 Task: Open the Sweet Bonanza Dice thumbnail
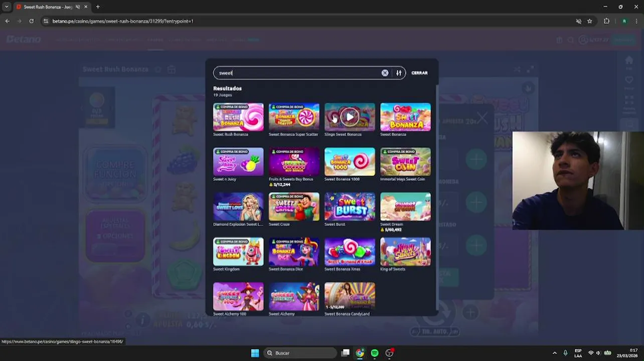294,251
